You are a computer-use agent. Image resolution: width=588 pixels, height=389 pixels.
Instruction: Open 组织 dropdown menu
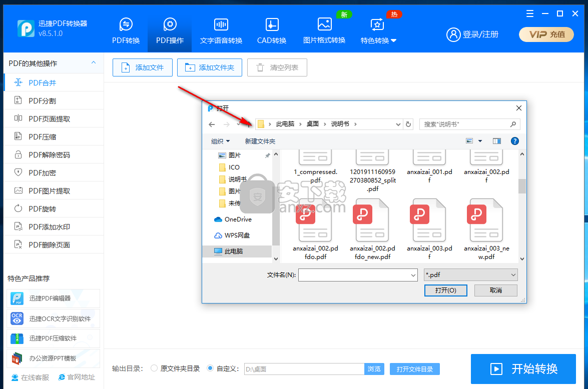[221, 141]
